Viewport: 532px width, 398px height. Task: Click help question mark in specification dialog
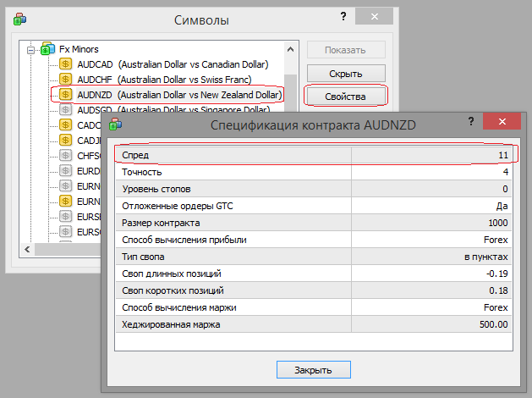471,121
